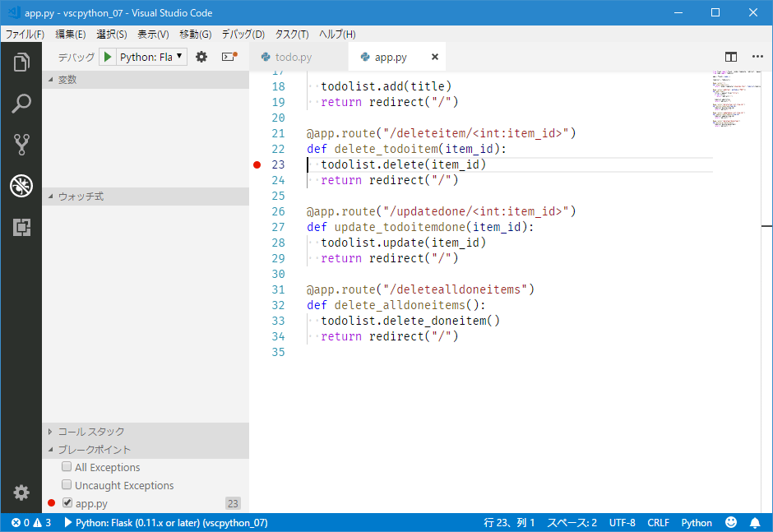Open launch.json with the gear icon
This screenshot has height=532, width=773.
tap(201, 57)
